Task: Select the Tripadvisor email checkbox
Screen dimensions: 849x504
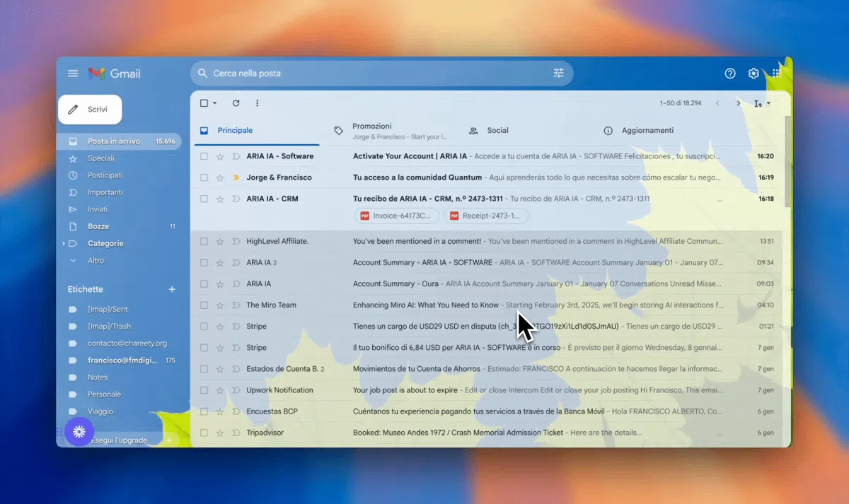Action: pos(204,433)
